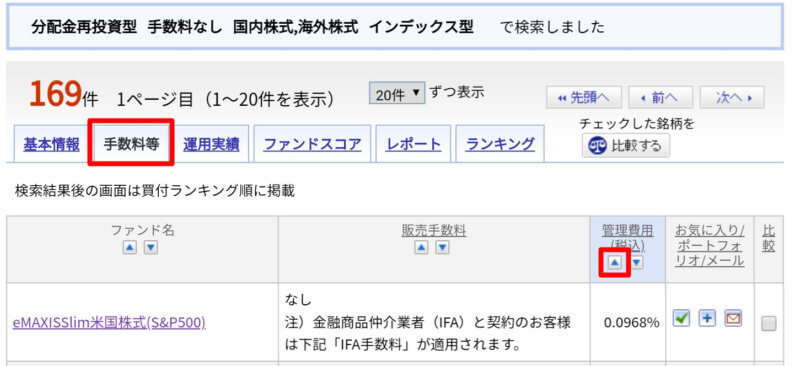Click the 管理費用(税込) column header link
The height and width of the screenshot is (366, 800).
[627, 238]
